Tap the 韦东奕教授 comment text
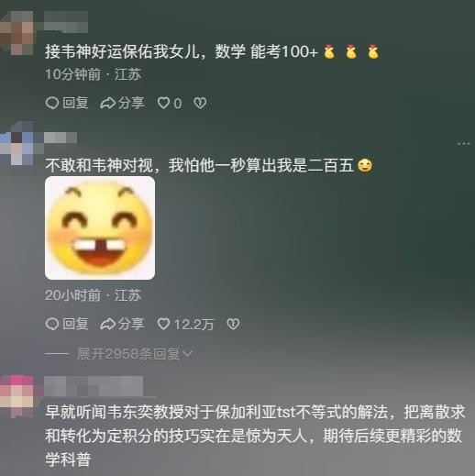Viewport: 475px width, 476px height. (x=255, y=436)
